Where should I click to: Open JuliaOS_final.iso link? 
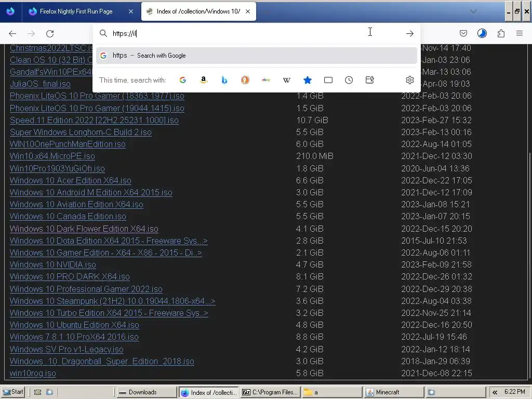pos(40,84)
